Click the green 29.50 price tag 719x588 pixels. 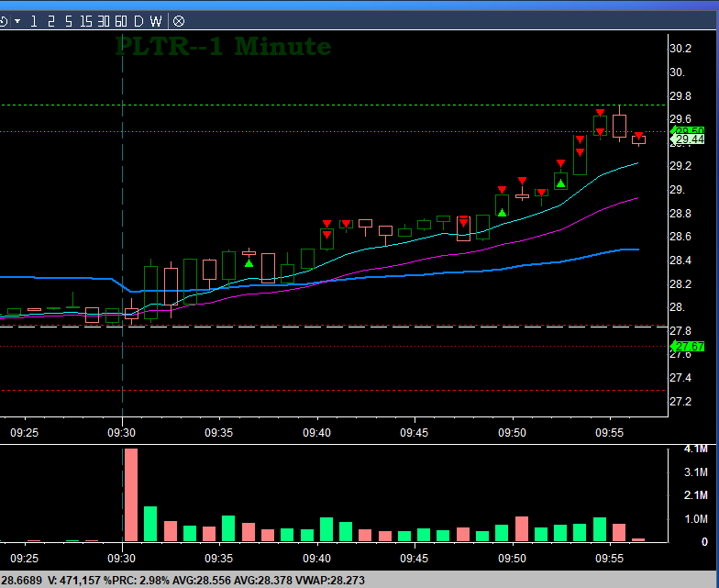point(688,130)
